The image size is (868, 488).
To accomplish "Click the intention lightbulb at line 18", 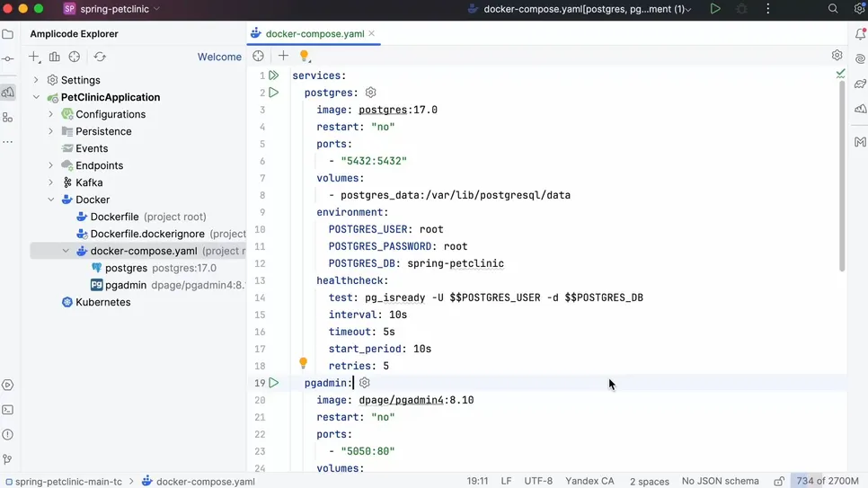I will (303, 363).
